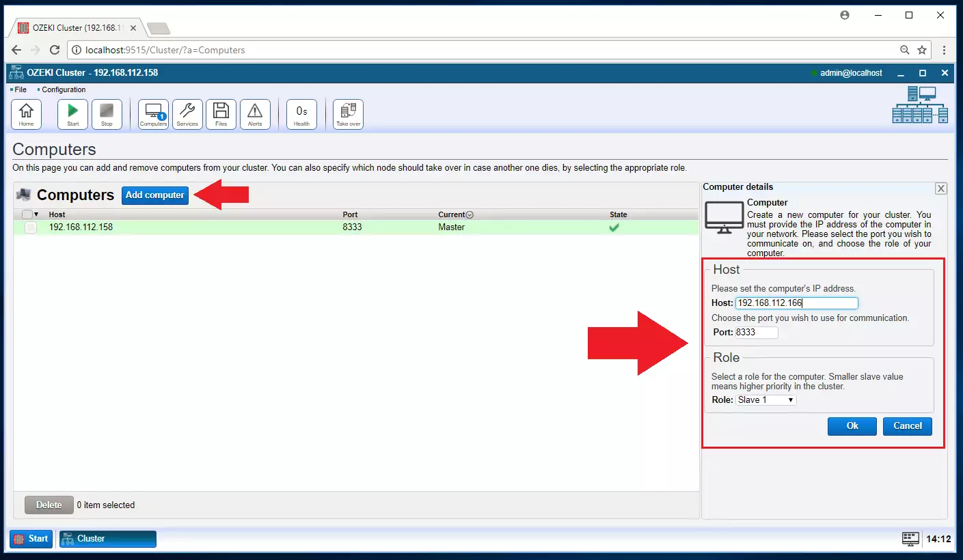The width and height of the screenshot is (963, 560).
Task: Click admin@localhost in the title bar
Action: point(851,73)
